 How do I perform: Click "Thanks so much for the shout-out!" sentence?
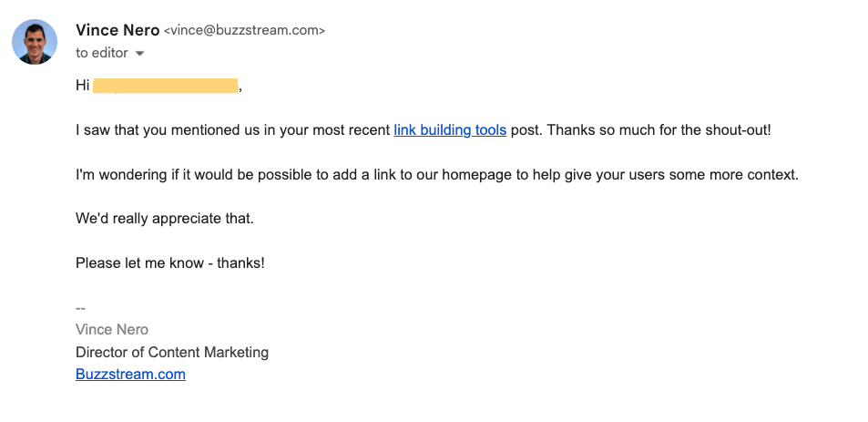point(657,130)
